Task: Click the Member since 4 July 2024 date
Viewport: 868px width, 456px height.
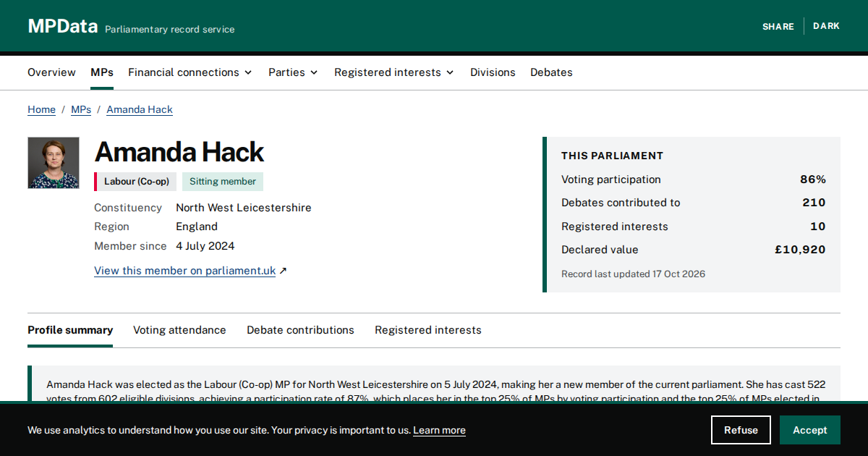Action: (205, 246)
